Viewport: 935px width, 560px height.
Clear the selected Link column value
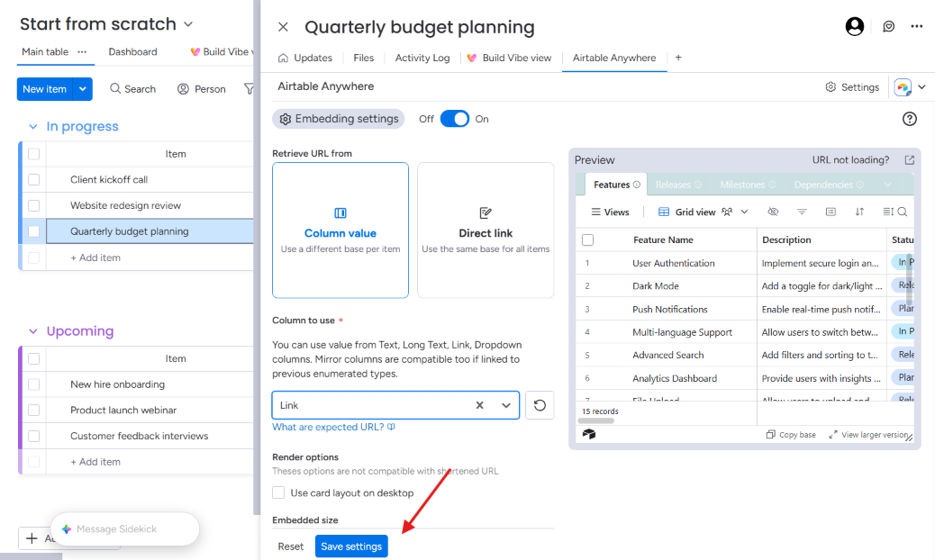479,405
